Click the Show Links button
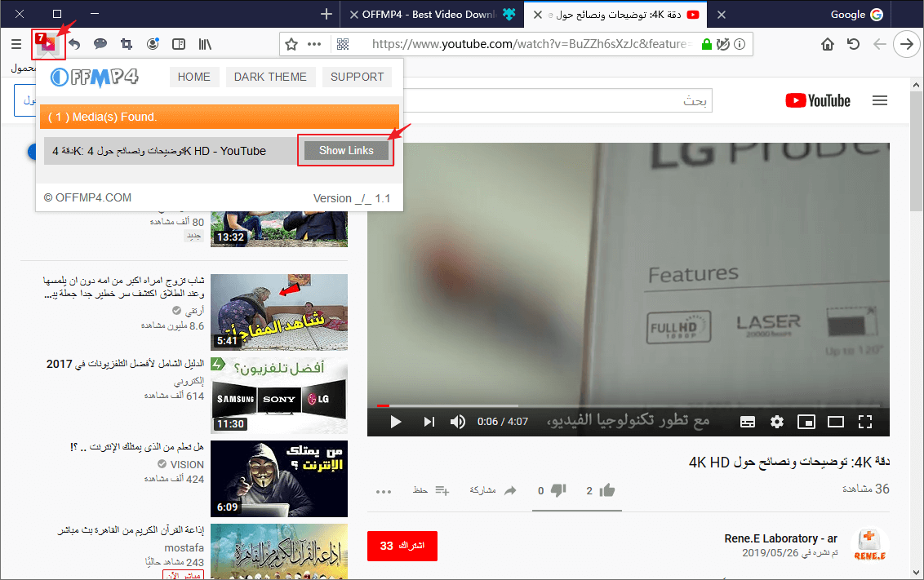This screenshot has width=924, height=580. pos(346,151)
